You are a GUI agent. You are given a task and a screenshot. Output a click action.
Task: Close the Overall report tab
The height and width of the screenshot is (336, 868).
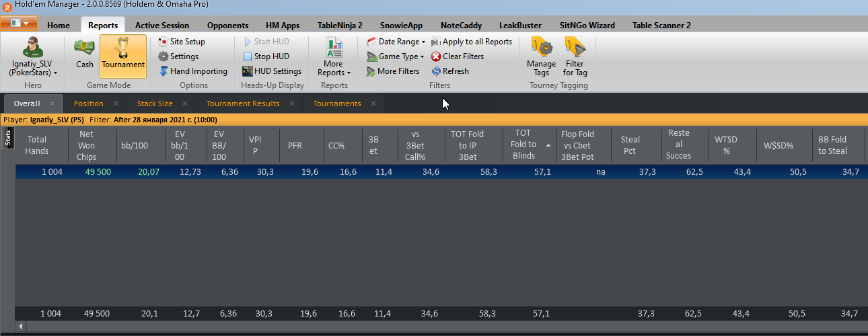point(52,103)
